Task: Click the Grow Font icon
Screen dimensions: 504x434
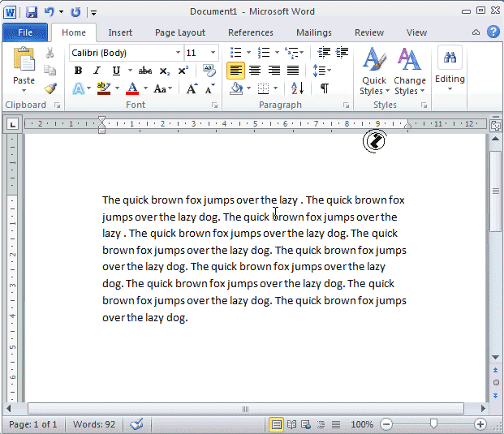Action: (192, 88)
